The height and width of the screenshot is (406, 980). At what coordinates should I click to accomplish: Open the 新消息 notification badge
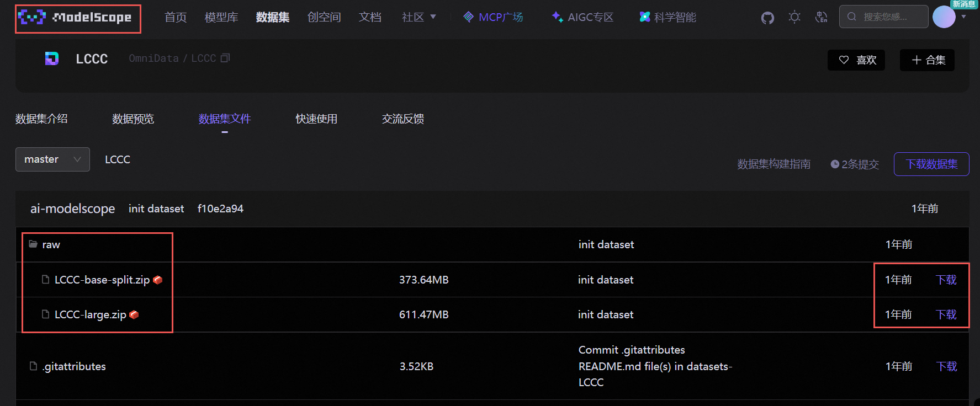(963, 4)
